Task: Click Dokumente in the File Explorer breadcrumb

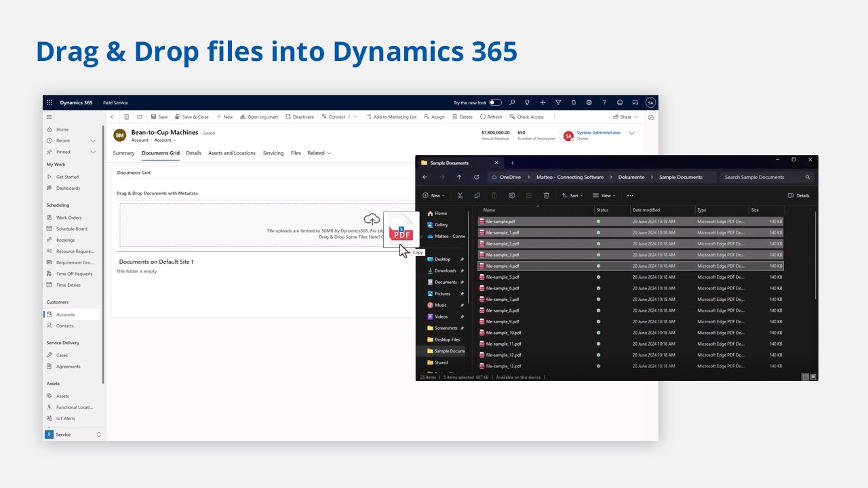Action: point(631,177)
